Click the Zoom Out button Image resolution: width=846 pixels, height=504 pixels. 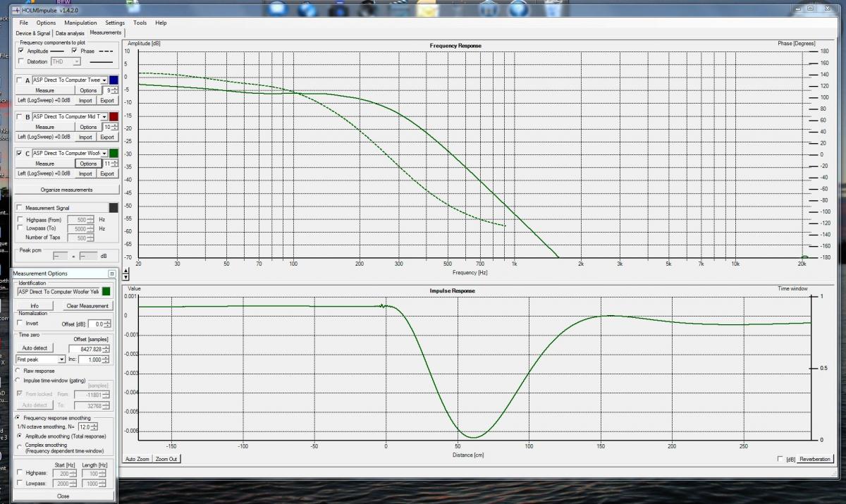167,459
